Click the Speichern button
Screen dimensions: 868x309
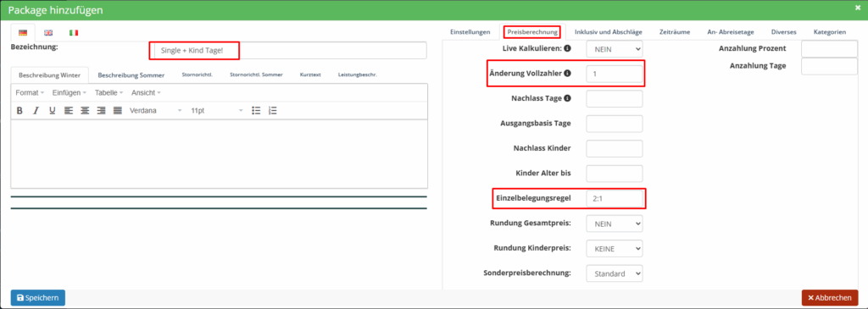pyautogui.click(x=37, y=297)
